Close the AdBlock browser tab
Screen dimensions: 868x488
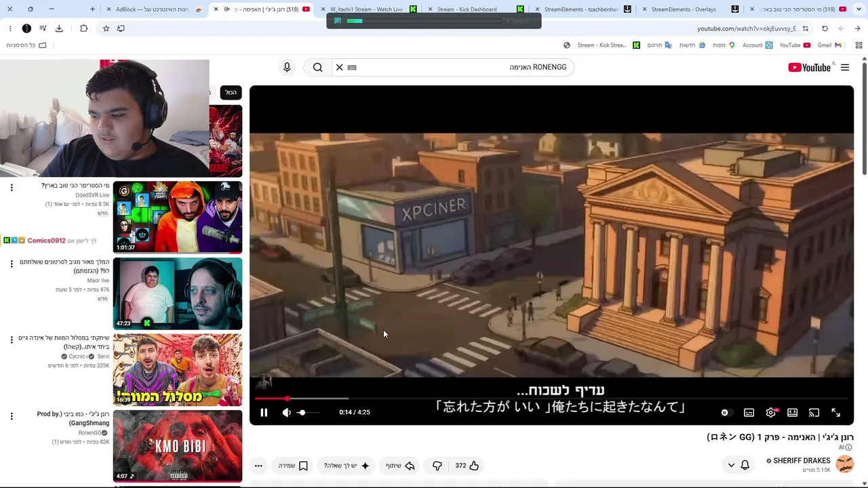(109, 9)
